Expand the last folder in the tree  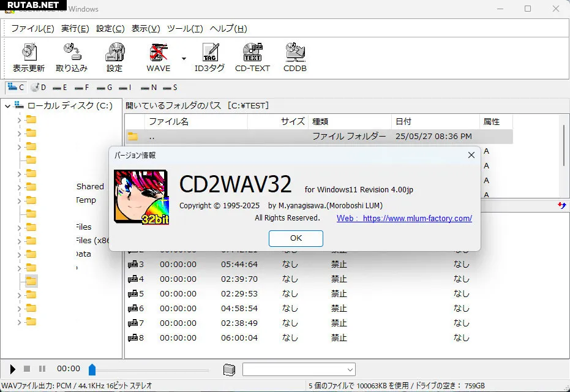point(19,322)
